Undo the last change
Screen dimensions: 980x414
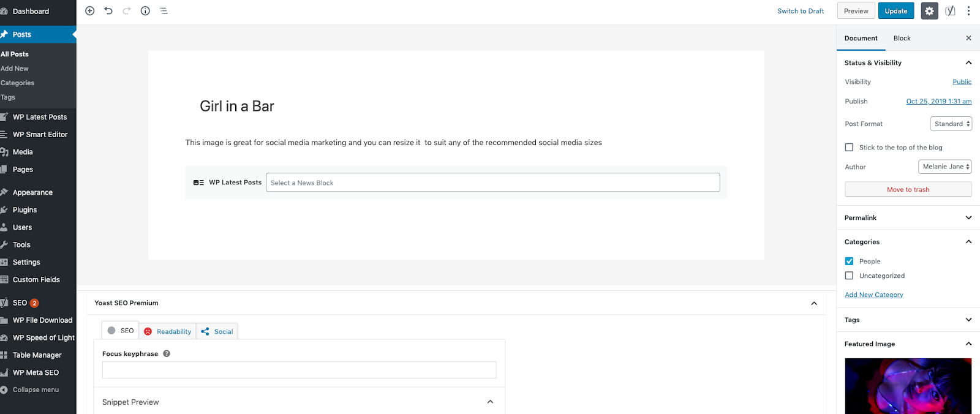point(108,11)
